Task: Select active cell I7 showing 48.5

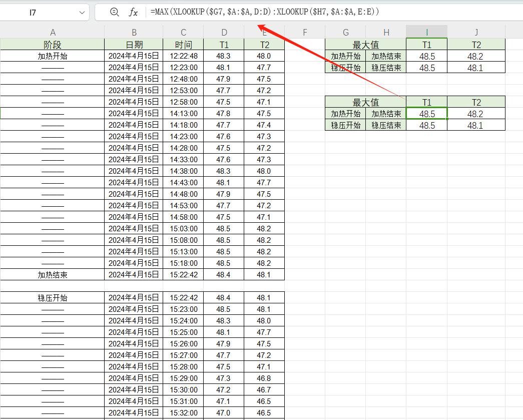Action: [426, 114]
